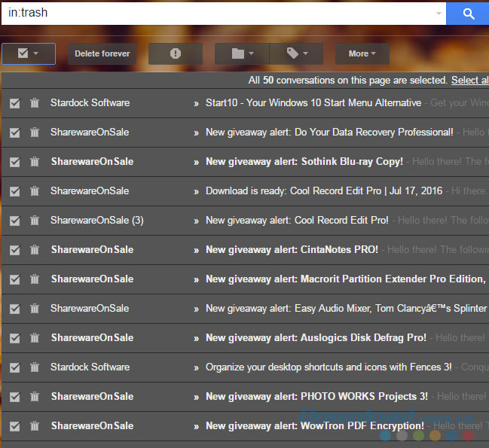Uncheck the Macrorit Partition Extender email checkbox
489x448 pixels.
click(x=15, y=279)
